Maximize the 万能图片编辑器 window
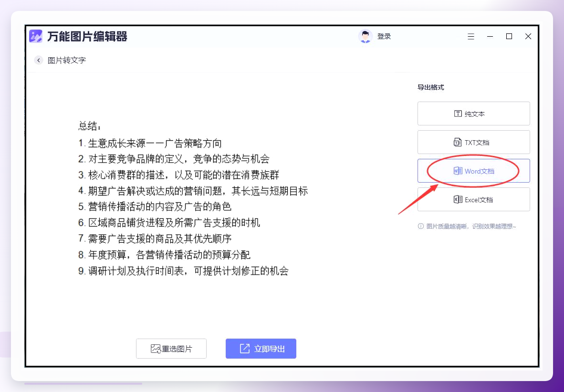 click(x=509, y=36)
